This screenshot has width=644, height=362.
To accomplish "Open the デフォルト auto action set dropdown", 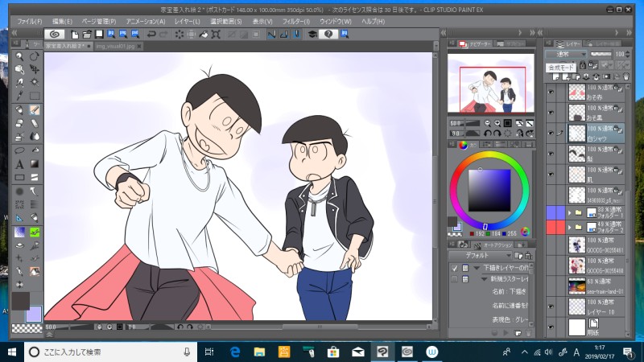I will click(481, 255).
